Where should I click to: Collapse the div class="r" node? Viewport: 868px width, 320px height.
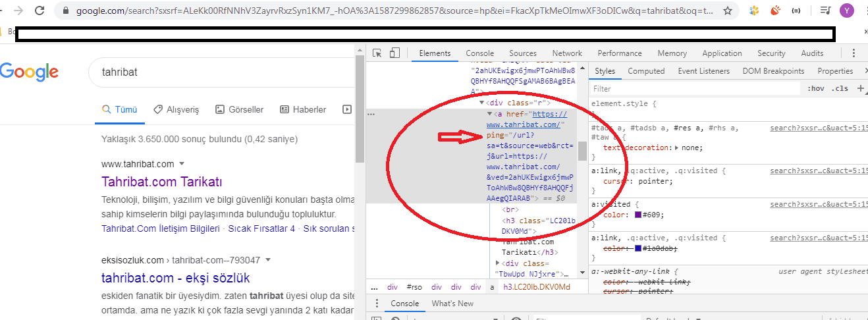(x=481, y=103)
